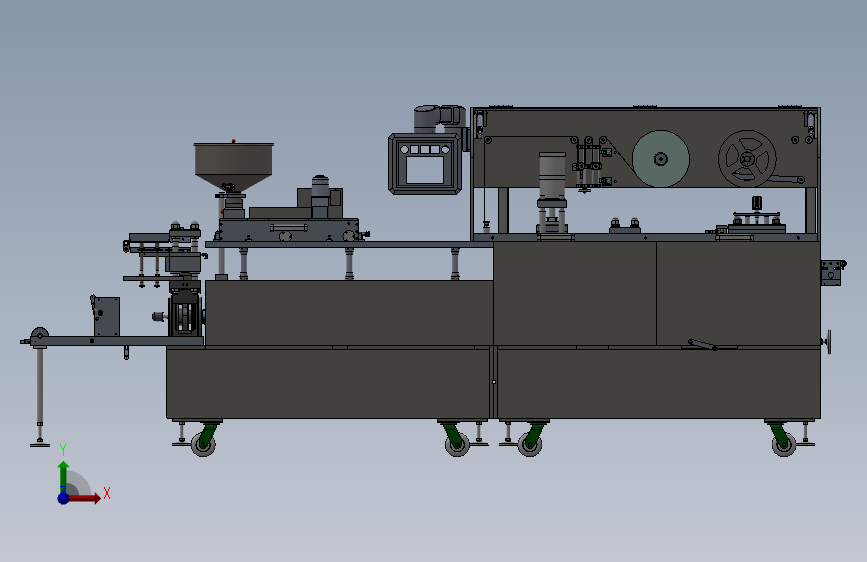The height and width of the screenshot is (562, 867).
Task: Click the green Y axis arrow of the triad
Action: tap(64, 476)
